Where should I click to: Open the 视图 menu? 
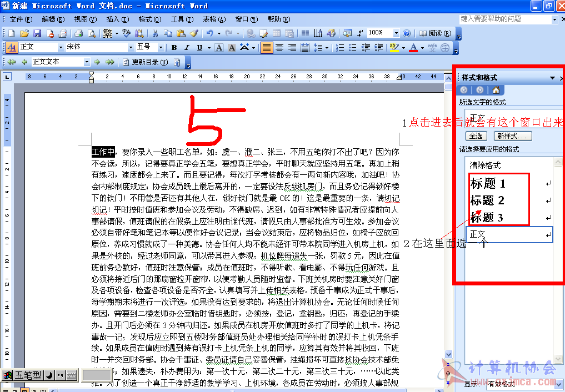click(86, 19)
